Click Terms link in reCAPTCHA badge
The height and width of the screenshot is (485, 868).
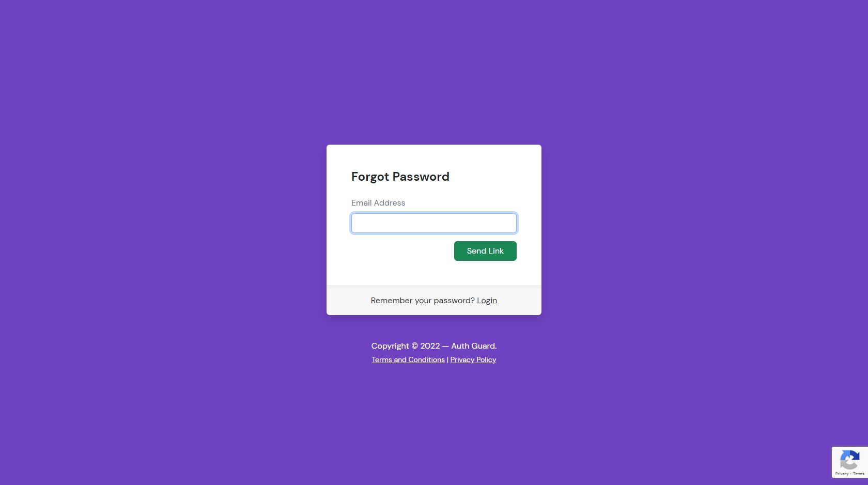859,474
